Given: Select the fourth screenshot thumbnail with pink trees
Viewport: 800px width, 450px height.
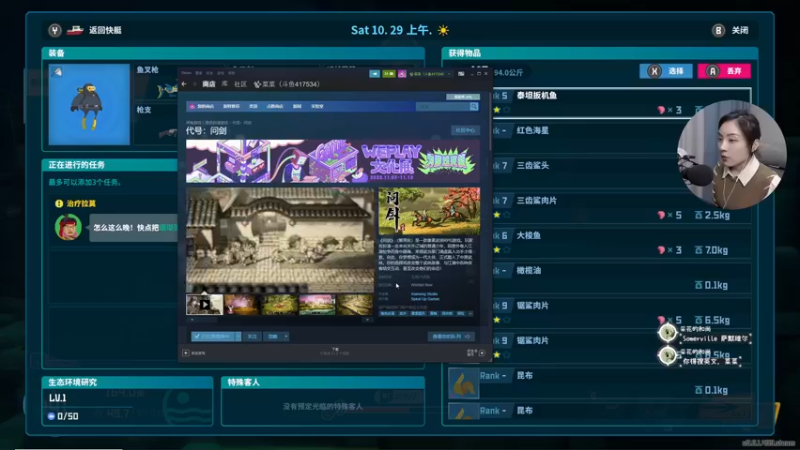Looking at the screenshot, I should coord(317,305).
